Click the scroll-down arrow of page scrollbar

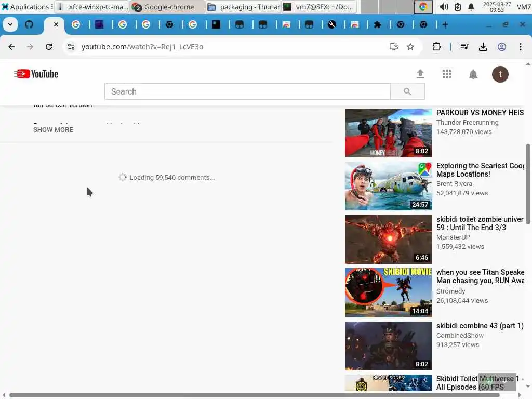528,386
